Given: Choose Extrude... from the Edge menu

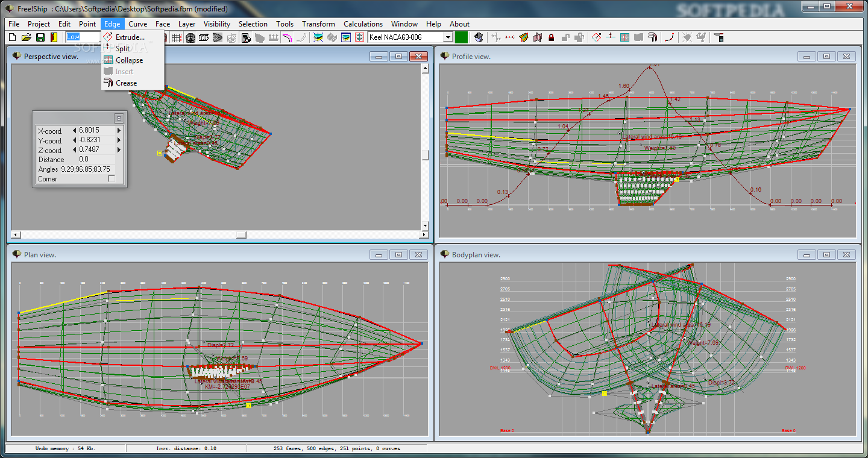Looking at the screenshot, I should (x=133, y=37).
